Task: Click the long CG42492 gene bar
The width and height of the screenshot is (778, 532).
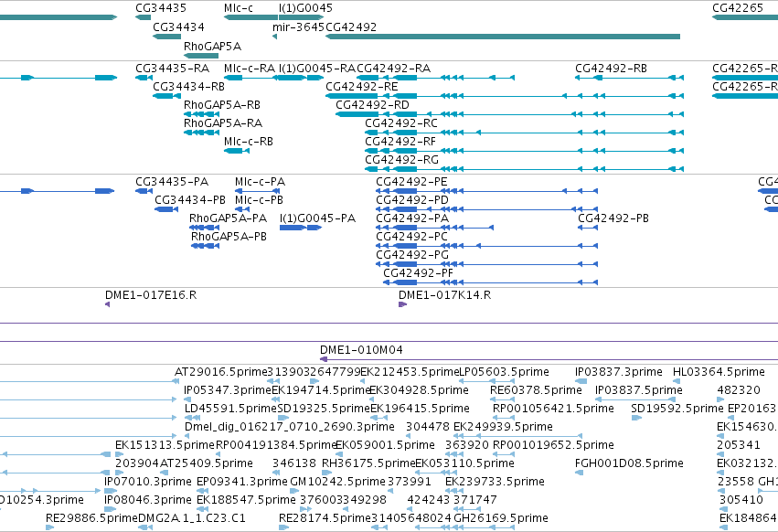Action: (503, 37)
